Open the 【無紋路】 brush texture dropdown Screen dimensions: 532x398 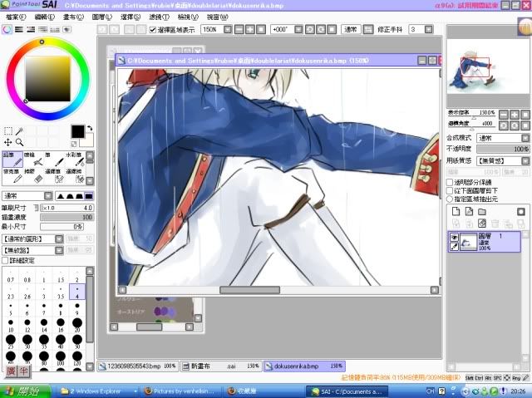pos(59,251)
